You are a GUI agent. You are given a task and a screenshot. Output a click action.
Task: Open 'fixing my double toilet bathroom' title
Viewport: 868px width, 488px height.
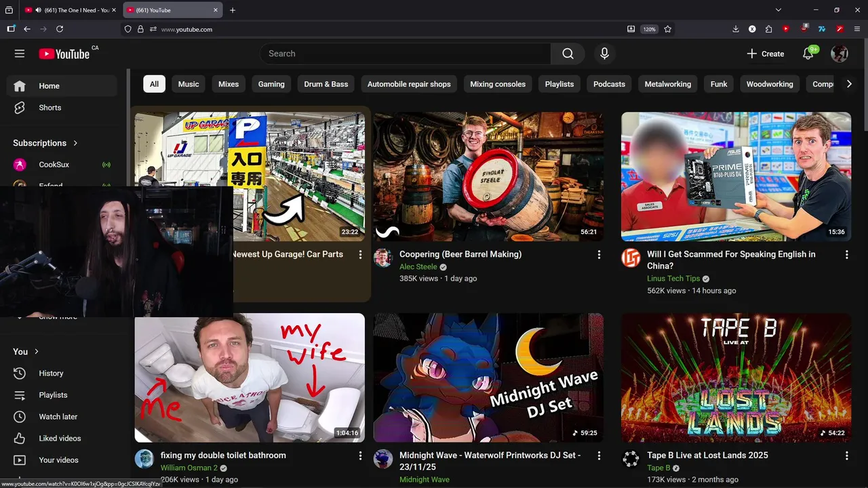coord(223,455)
